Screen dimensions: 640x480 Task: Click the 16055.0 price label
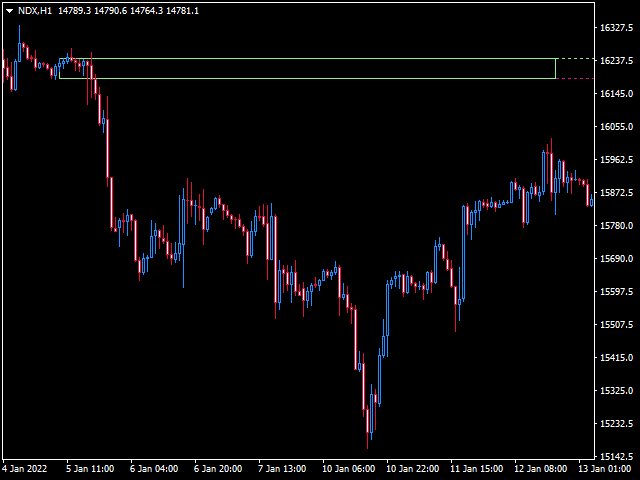(616, 127)
